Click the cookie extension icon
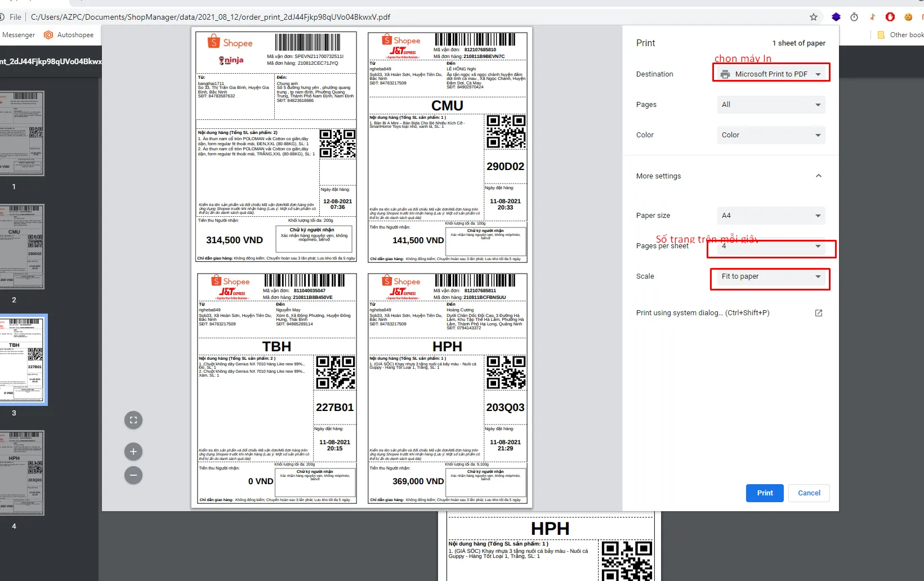 click(908, 17)
